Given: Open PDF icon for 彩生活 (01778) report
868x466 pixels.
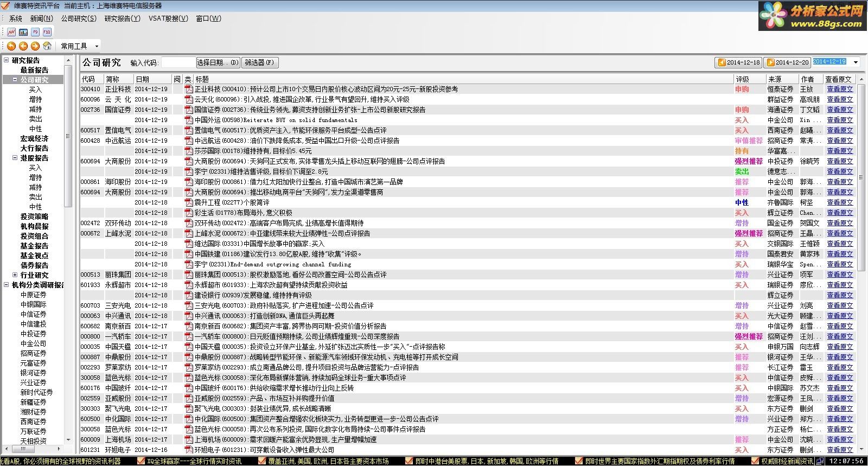Looking at the screenshot, I should pyautogui.click(x=189, y=213).
